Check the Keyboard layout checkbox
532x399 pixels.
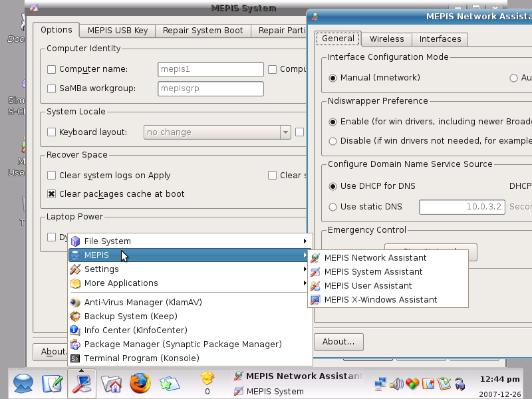coord(52,132)
